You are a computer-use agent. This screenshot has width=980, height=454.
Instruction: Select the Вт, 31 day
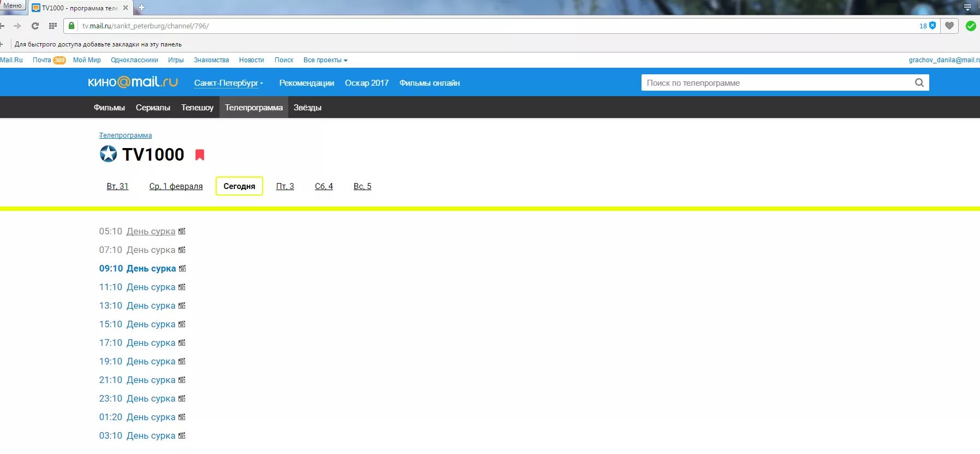(x=117, y=186)
